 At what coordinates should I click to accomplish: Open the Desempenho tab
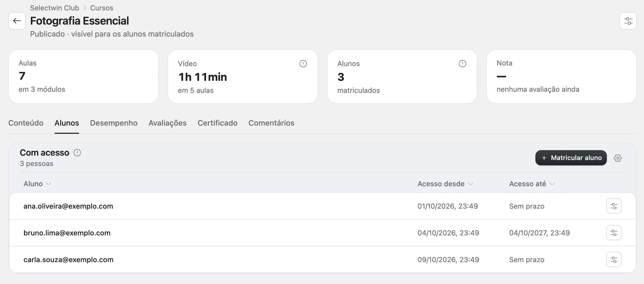(x=114, y=123)
